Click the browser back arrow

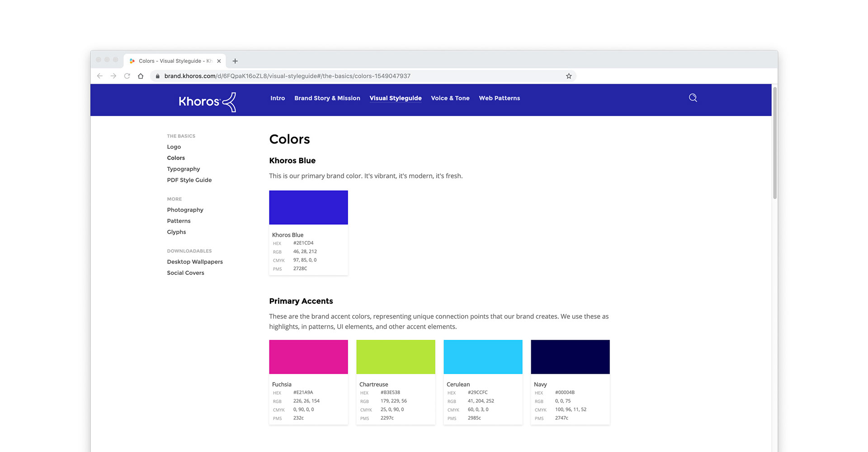pyautogui.click(x=100, y=76)
